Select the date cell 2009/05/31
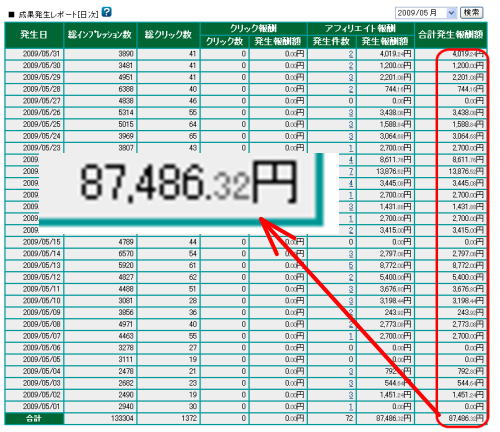This screenshot has width=500, height=432. click(x=34, y=54)
